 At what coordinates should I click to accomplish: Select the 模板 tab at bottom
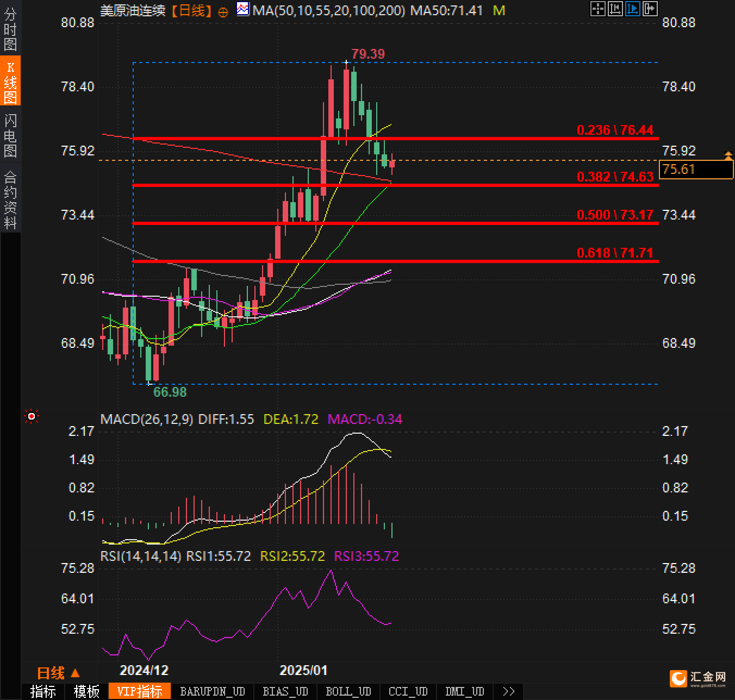tap(86, 691)
